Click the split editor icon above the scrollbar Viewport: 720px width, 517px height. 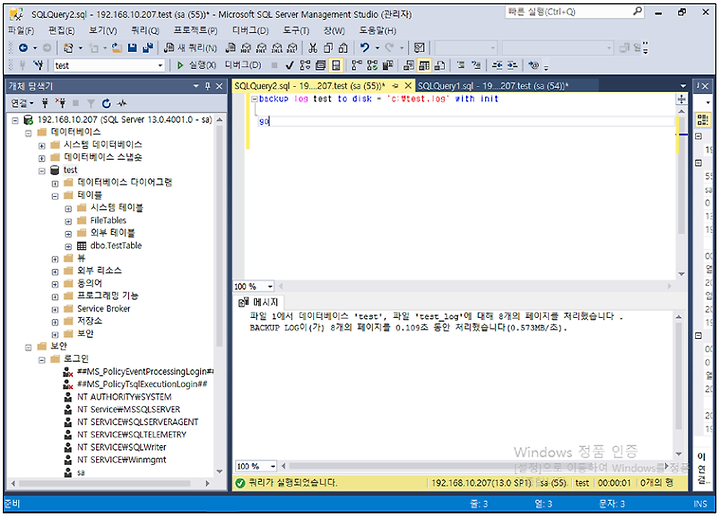point(681,99)
